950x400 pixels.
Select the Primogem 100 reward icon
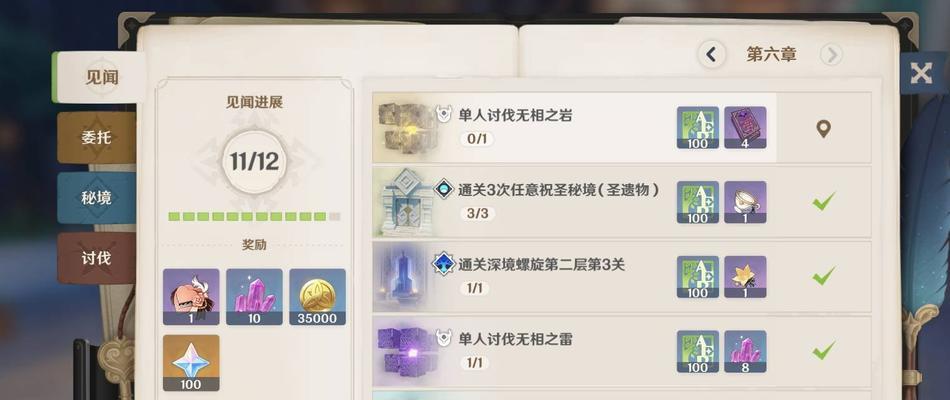[191, 363]
